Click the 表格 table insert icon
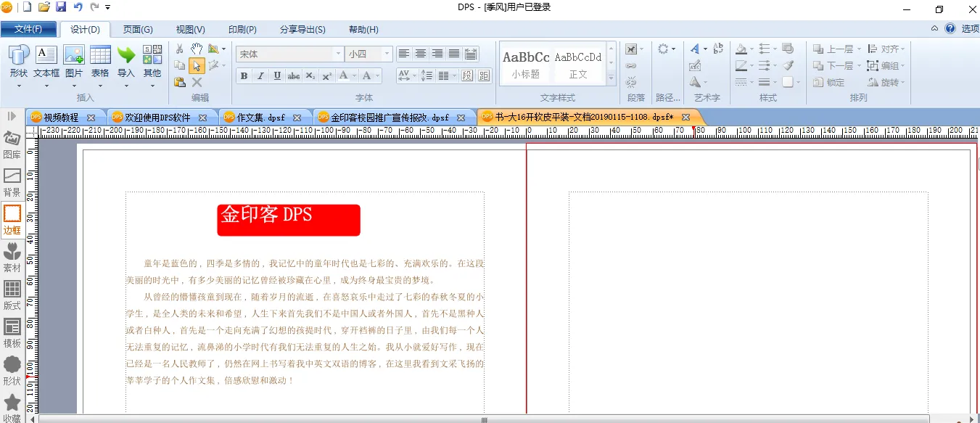Screen dimensions: 980x423 tap(100, 61)
